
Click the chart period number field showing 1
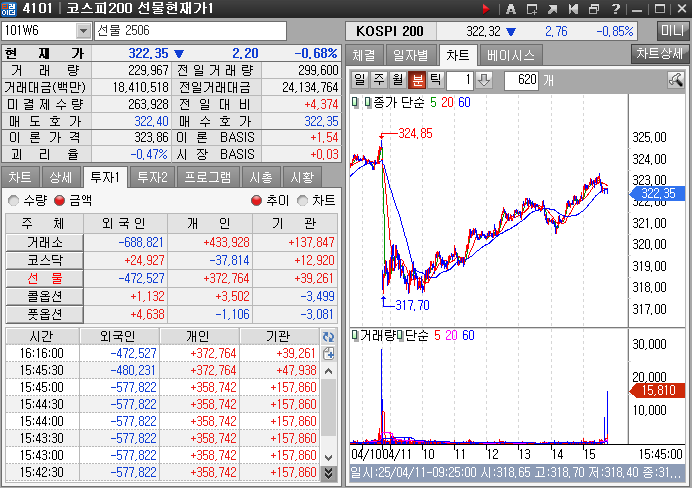click(x=461, y=80)
